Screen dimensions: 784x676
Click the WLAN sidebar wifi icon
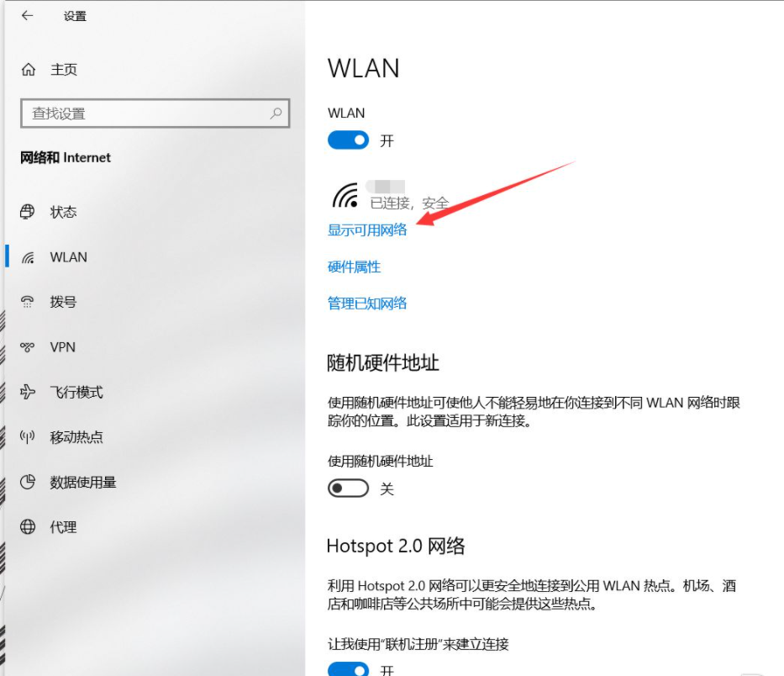click(x=28, y=257)
